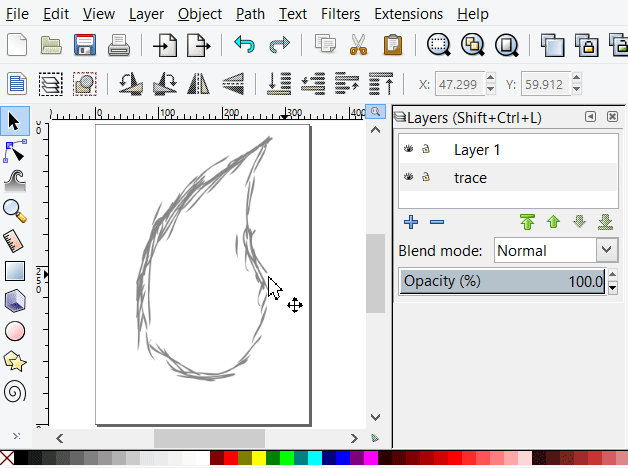Open the Filters menu

pos(340,14)
